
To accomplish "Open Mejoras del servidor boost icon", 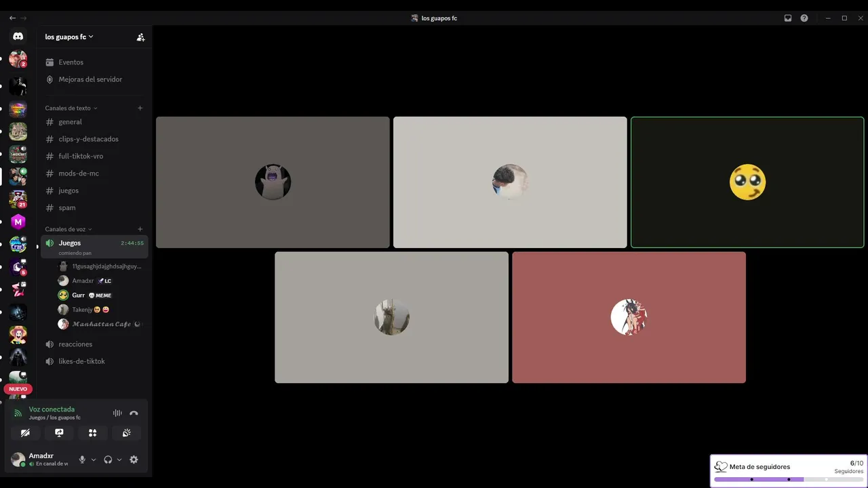I will pyautogui.click(x=50, y=79).
